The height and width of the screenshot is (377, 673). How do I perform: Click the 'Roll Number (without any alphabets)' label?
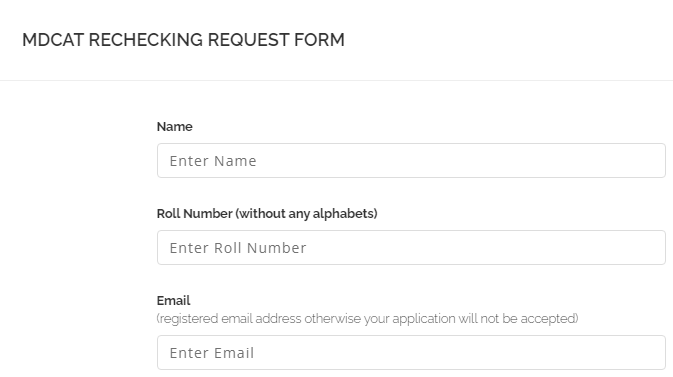tap(267, 213)
